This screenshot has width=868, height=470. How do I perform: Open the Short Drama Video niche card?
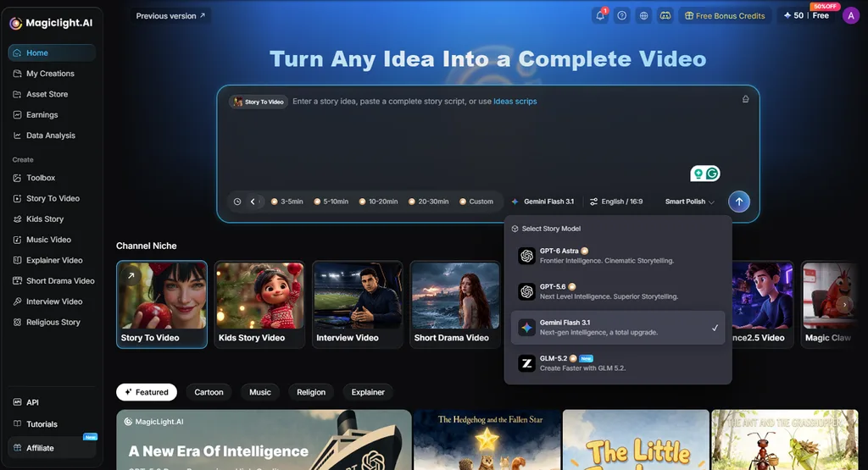(455, 305)
